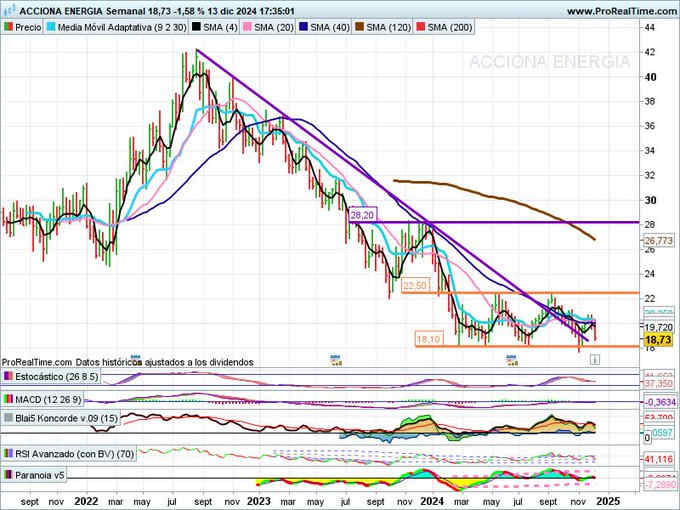
Task: Click the Precio red-green color swatch
Action: tap(8, 27)
